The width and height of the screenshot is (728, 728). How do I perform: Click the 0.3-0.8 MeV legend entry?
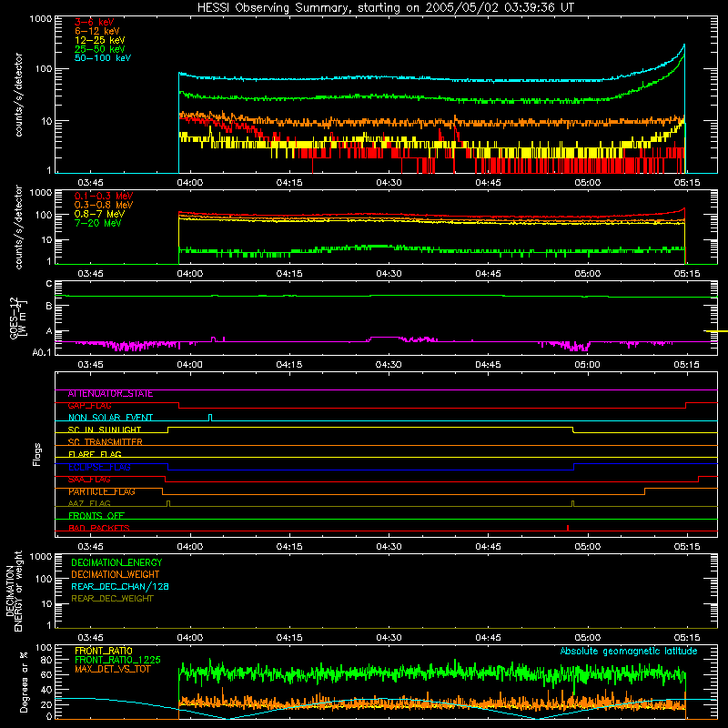104,205
